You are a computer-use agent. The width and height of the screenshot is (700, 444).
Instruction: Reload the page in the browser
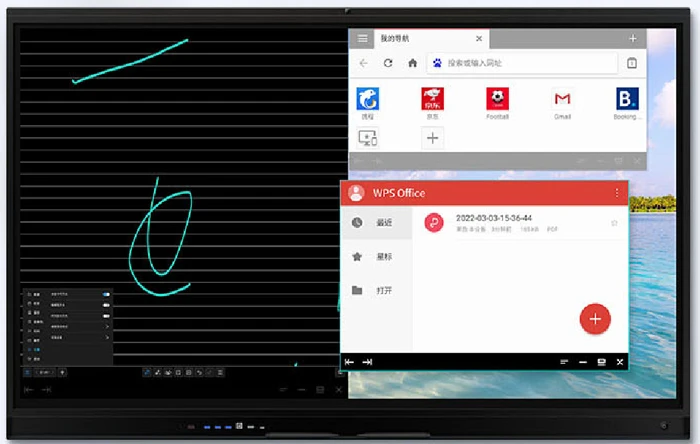[x=387, y=63]
